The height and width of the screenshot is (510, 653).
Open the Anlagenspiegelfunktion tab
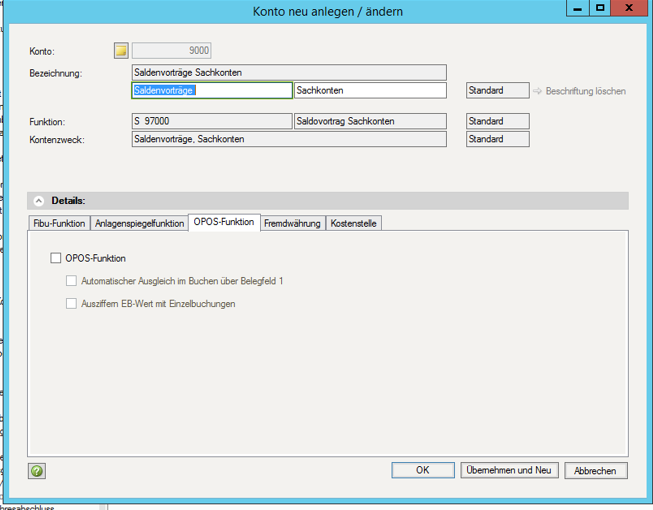[139, 224]
